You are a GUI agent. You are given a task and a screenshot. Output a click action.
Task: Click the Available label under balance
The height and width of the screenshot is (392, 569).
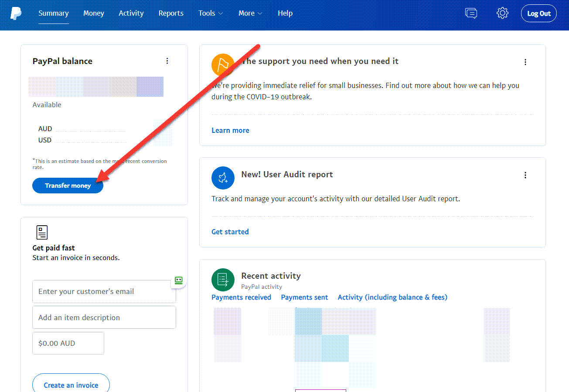[47, 105]
